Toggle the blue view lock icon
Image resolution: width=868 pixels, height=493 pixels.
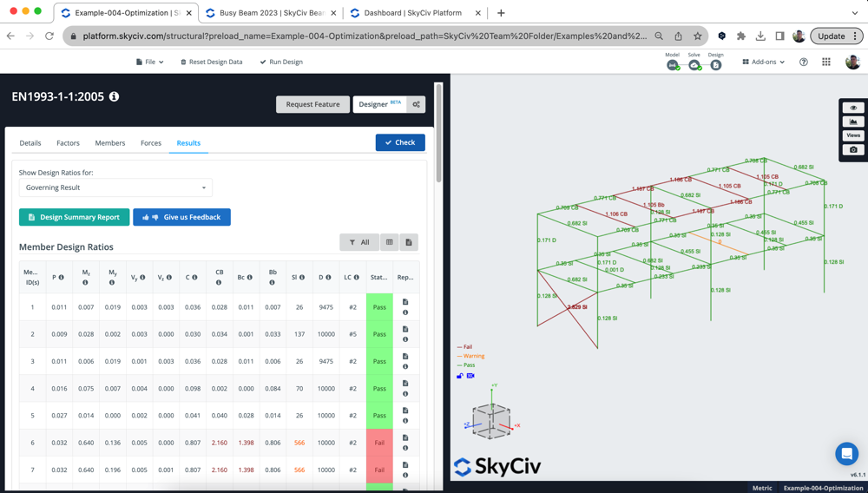pyautogui.click(x=460, y=376)
